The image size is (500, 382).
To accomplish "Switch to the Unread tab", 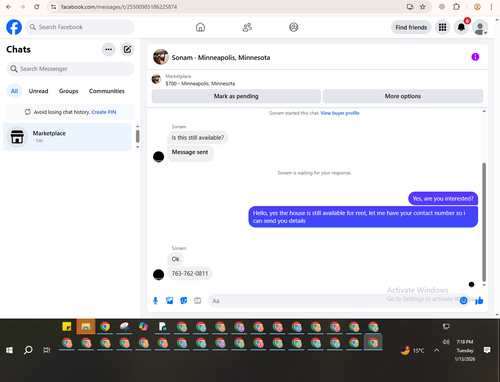I will click(x=38, y=91).
